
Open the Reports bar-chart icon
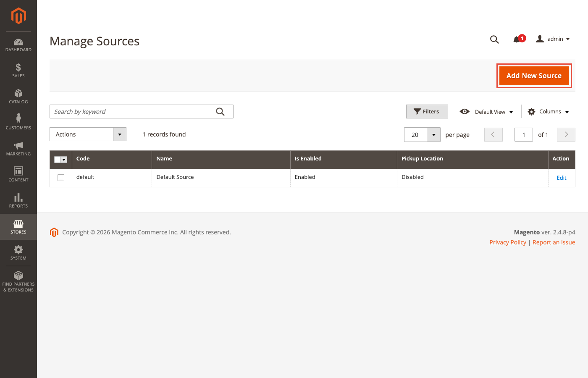click(x=18, y=199)
